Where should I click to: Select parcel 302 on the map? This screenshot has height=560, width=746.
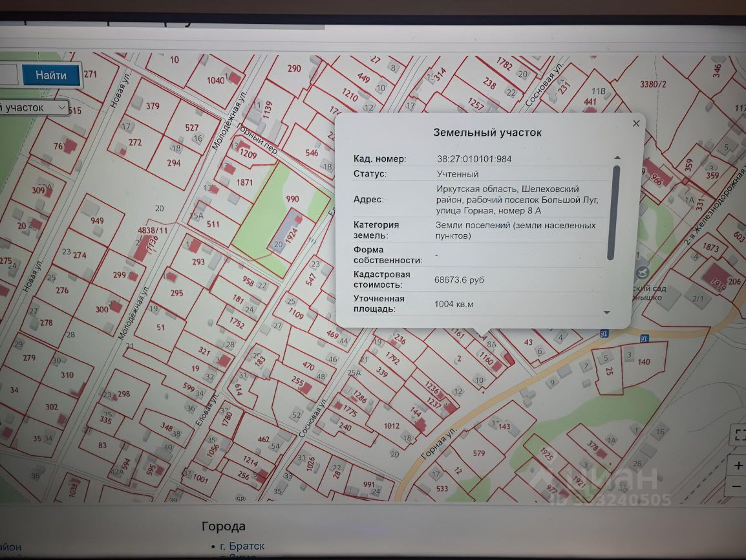coord(51,407)
